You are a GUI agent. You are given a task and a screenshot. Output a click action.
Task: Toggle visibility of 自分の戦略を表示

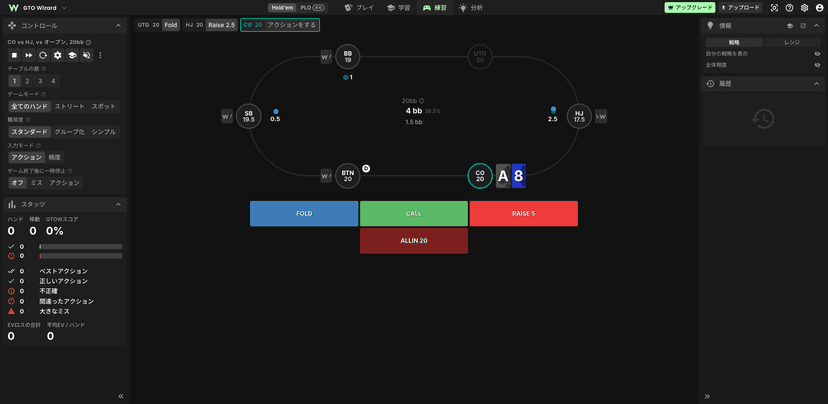point(817,54)
